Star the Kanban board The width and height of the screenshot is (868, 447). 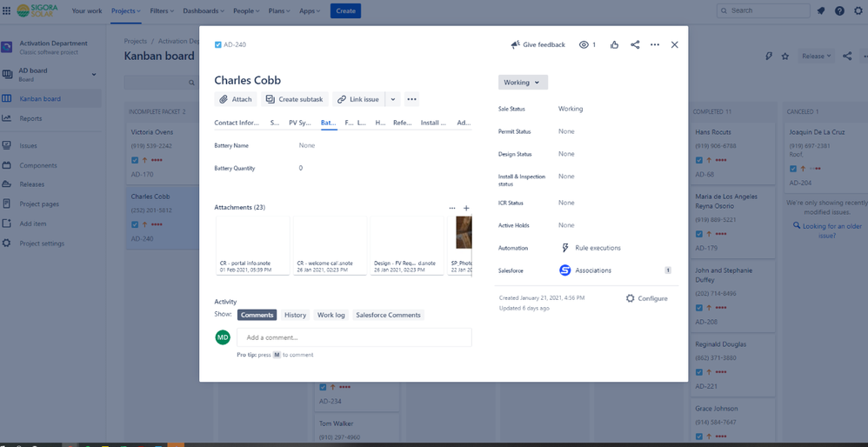pyautogui.click(x=785, y=56)
